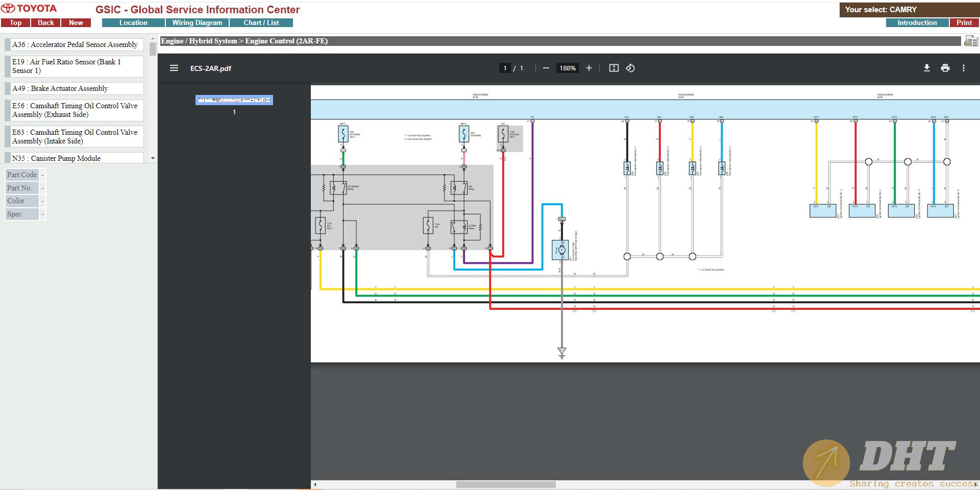The image size is (980, 490).
Task: Click the Spec label
Action: point(22,214)
